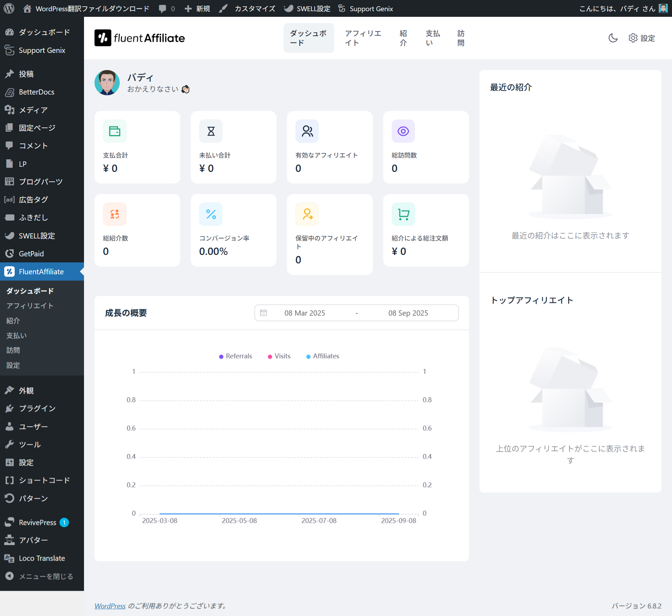Open カスタマイズ in the admin bar
The height and width of the screenshot is (616, 672).
coord(247,8)
